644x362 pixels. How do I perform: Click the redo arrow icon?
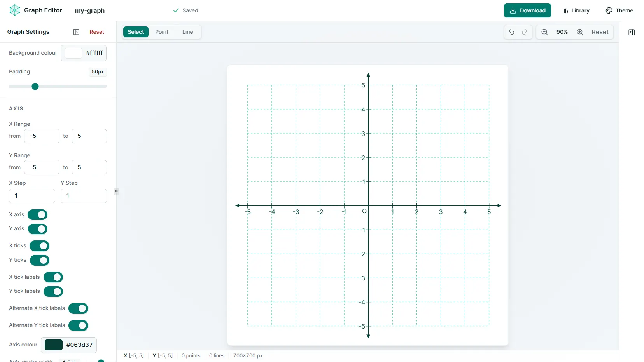coord(525,32)
